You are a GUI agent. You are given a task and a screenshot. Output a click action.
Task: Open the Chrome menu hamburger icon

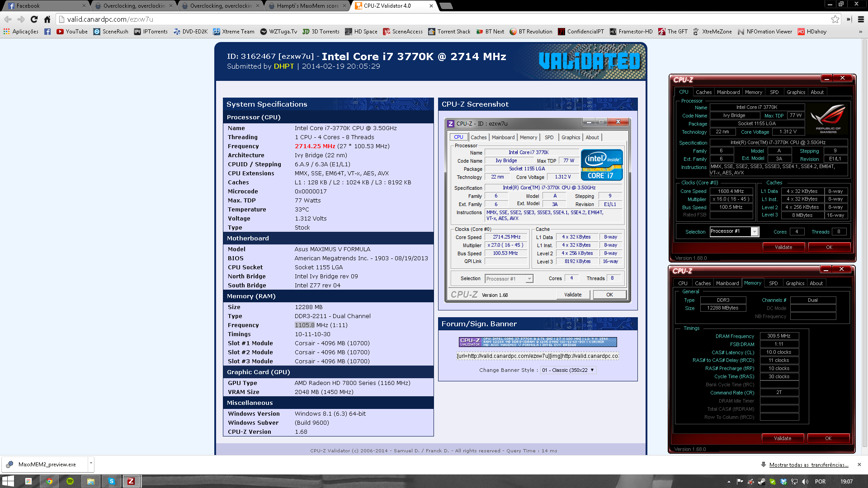click(861, 19)
